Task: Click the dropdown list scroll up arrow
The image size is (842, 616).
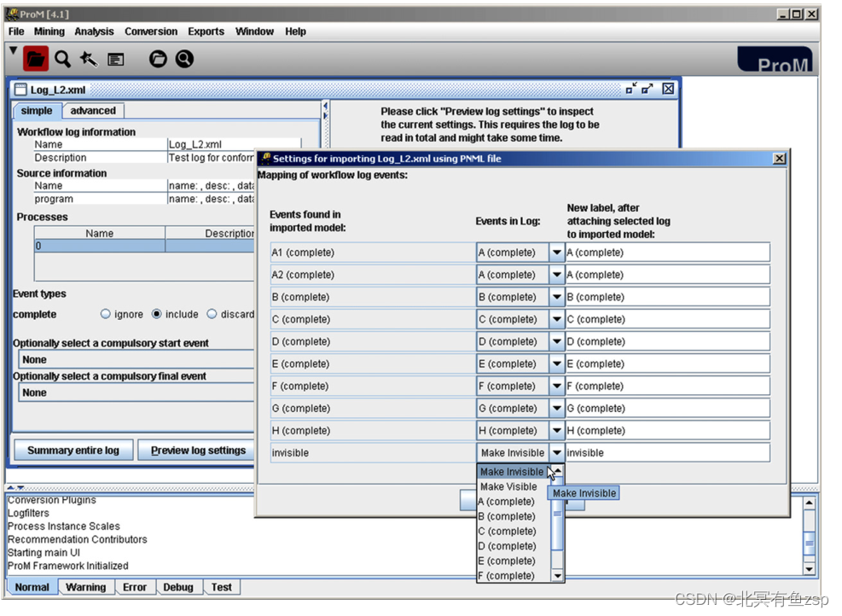Action: pyautogui.click(x=557, y=470)
